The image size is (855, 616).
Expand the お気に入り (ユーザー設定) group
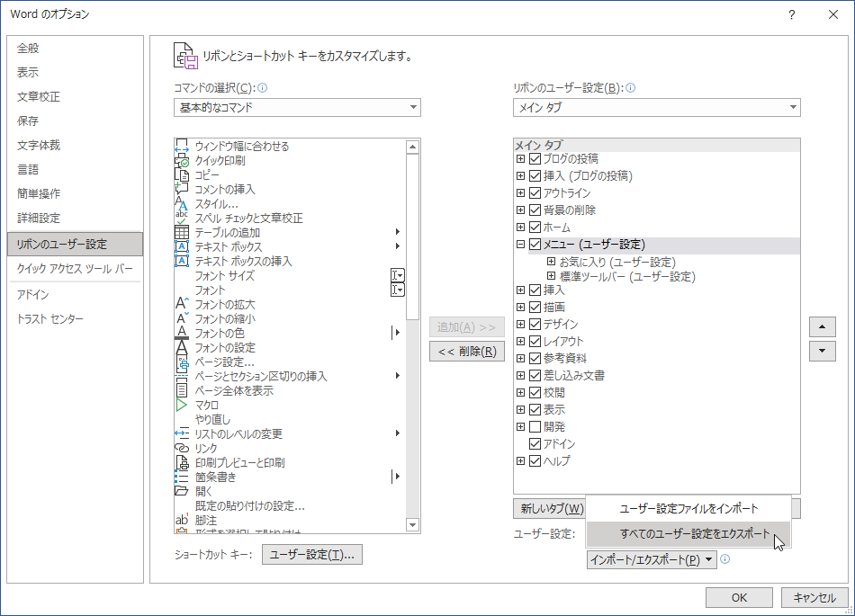[x=552, y=262]
